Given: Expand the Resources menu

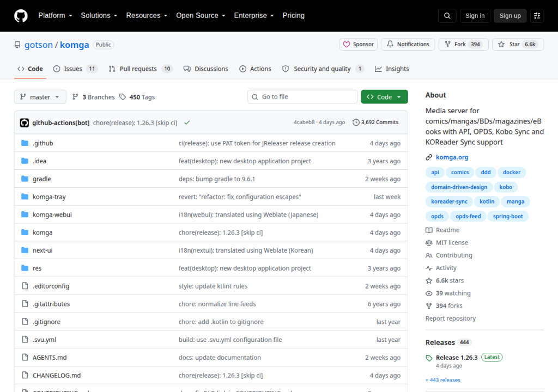Looking at the screenshot, I should (147, 16).
